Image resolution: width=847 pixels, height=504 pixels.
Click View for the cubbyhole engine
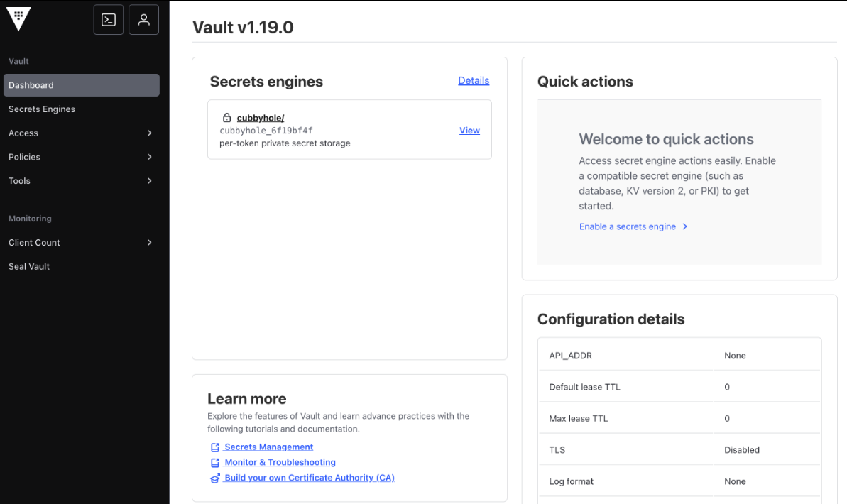point(469,130)
